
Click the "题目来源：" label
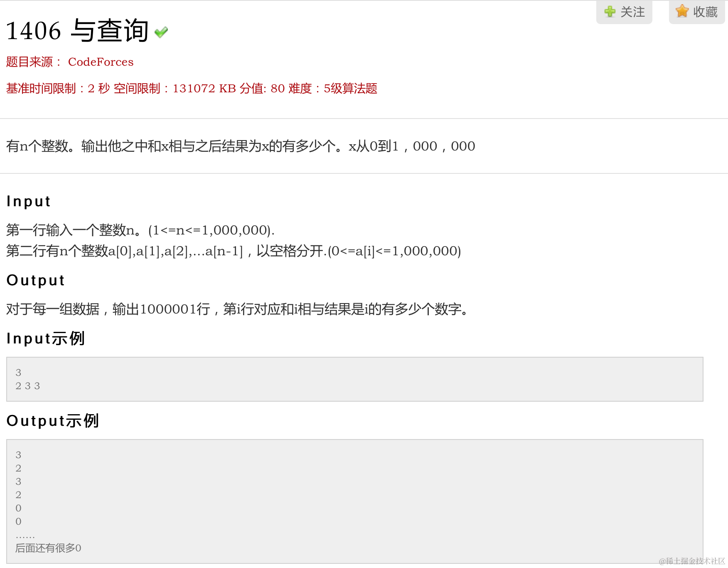[x=34, y=62]
